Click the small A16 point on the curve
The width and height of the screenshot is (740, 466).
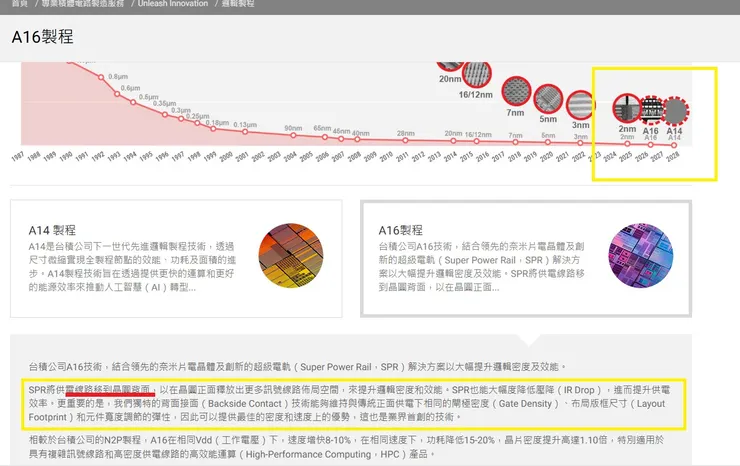[651, 144]
